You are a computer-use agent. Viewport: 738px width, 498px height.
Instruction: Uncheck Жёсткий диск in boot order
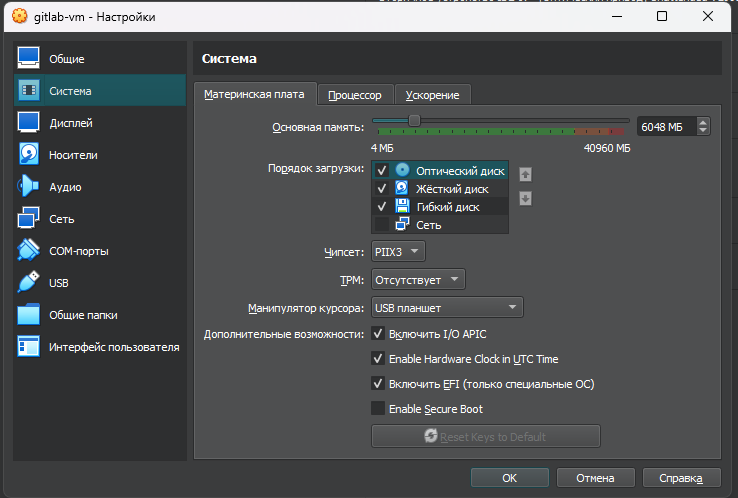(382, 188)
